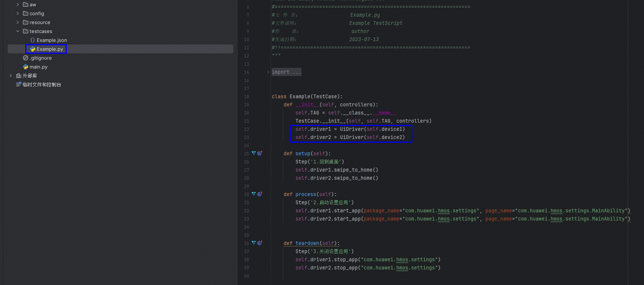Screen dimensions: 644x285
Task: Click the main.py Python file icon
Action: click(26, 67)
